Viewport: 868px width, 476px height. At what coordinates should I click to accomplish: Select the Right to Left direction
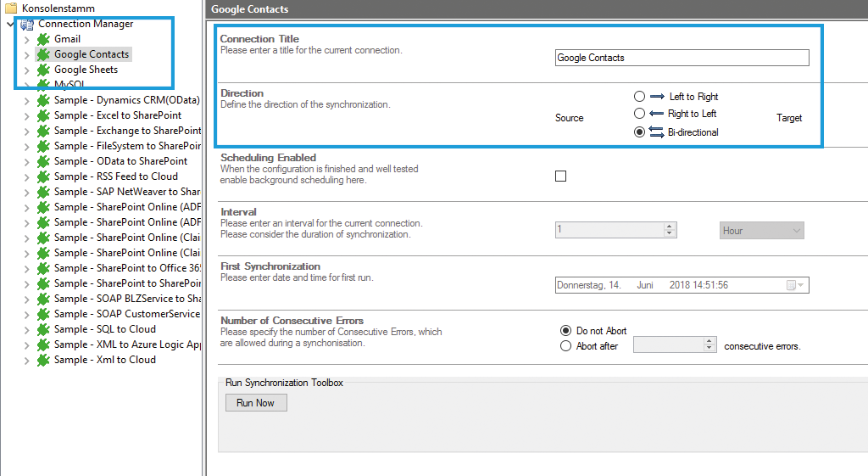pyautogui.click(x=640, y=114)
